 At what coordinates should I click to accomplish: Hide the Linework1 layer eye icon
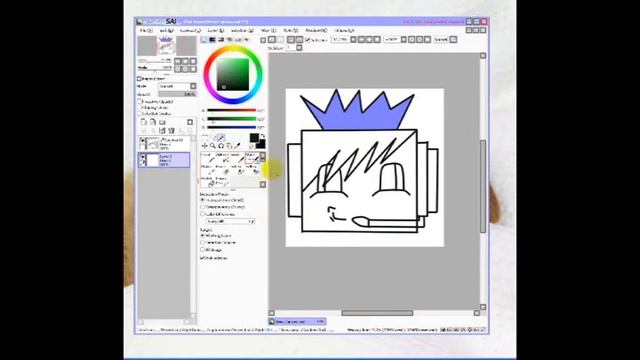pyautogui.click(x=142, y=140)
